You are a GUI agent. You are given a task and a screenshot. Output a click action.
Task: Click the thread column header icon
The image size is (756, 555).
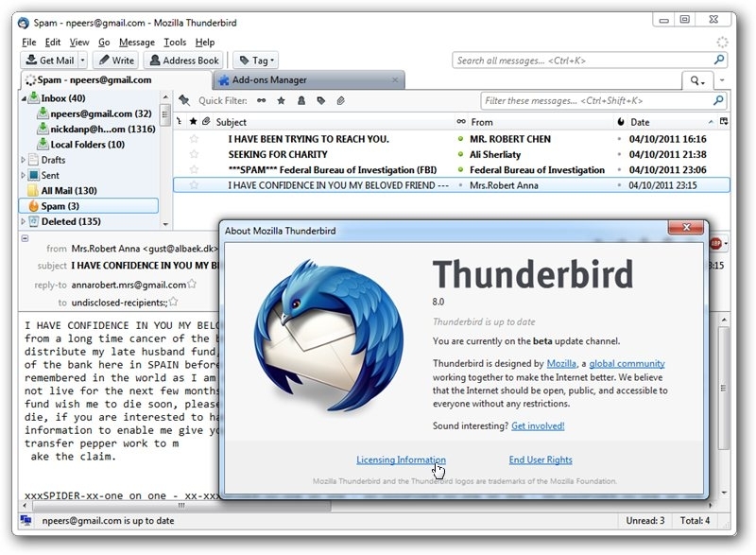180,122
